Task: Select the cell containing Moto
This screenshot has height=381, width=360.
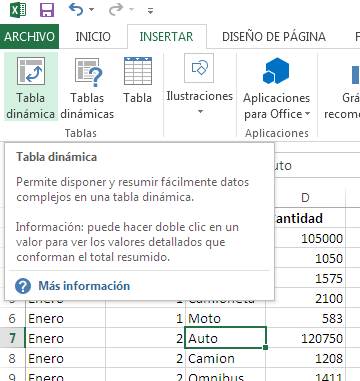Action: (x=225, y=318)
